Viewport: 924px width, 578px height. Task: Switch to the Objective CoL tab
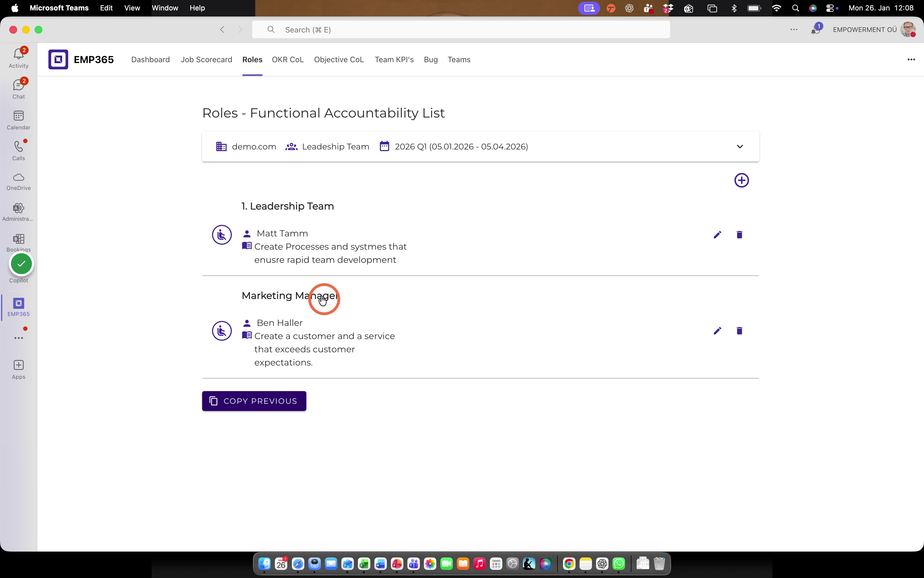coord(339,60)
